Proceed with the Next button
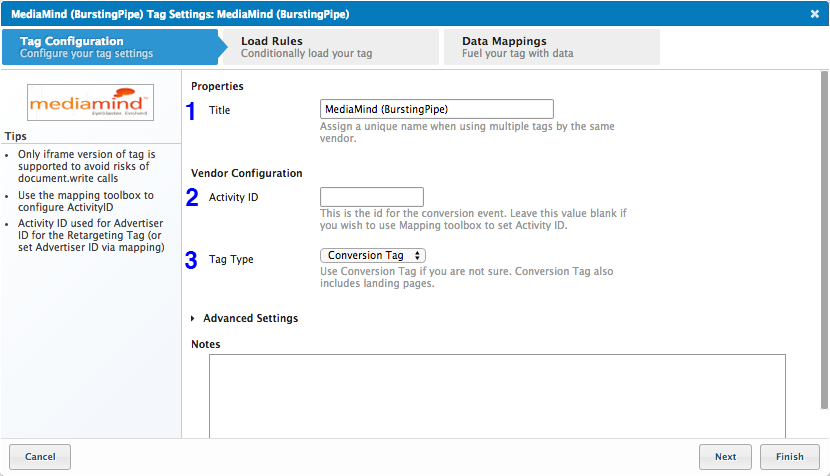This screenshot has width=830, height=476. point(725,457)
